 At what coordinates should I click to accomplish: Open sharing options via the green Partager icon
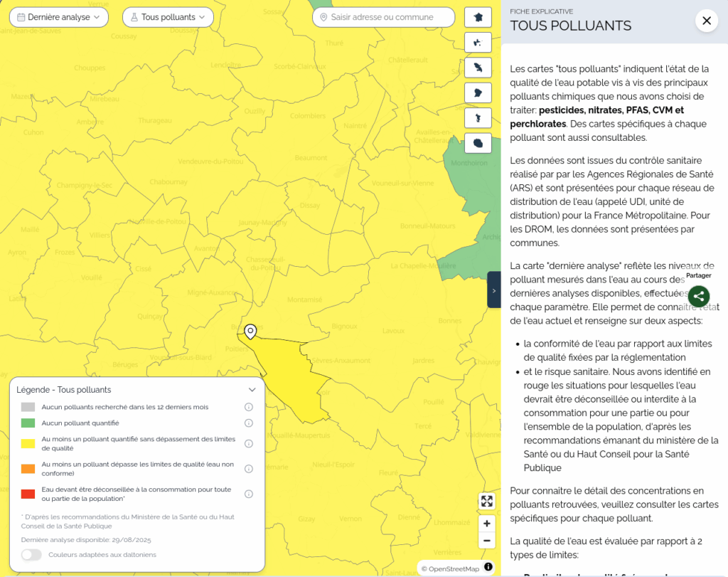coord(698,296)
